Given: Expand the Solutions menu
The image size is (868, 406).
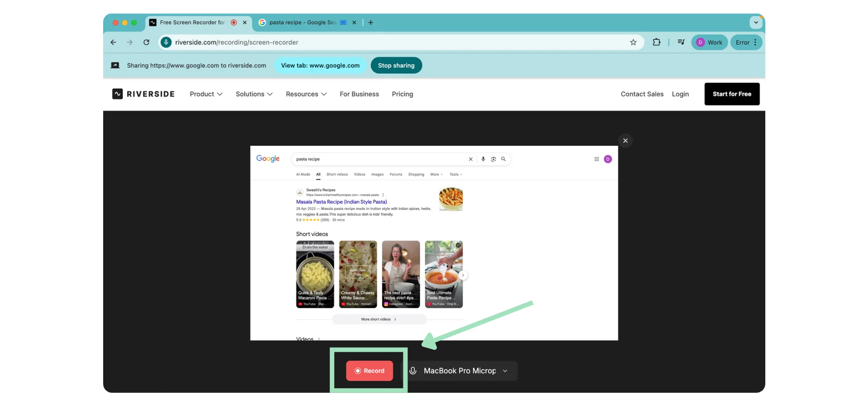Looking at the screenshot, I should [254, 94].
